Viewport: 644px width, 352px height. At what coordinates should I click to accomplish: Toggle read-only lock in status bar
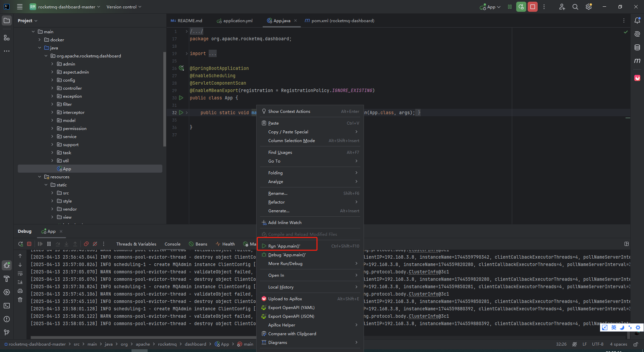click(x=636, y=344)
